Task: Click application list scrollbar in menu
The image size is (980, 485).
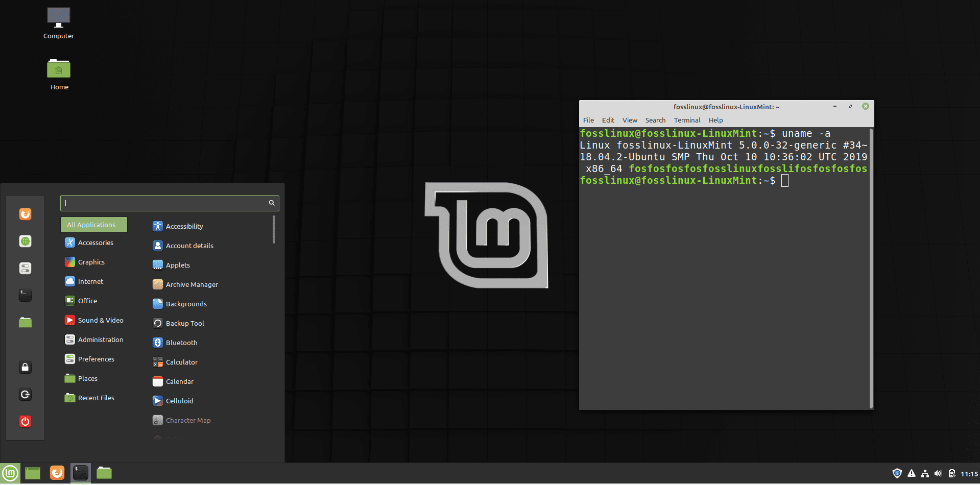Action: click(x=274, y=230)
